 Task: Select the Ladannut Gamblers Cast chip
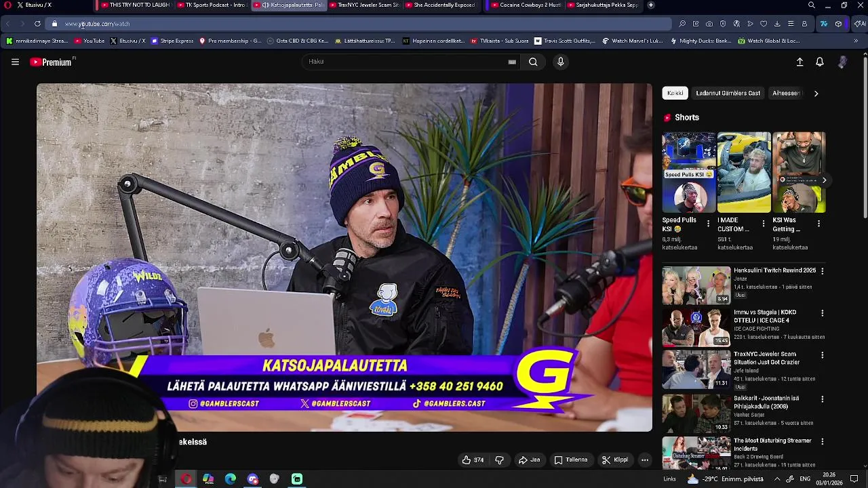tap(728, 93)
